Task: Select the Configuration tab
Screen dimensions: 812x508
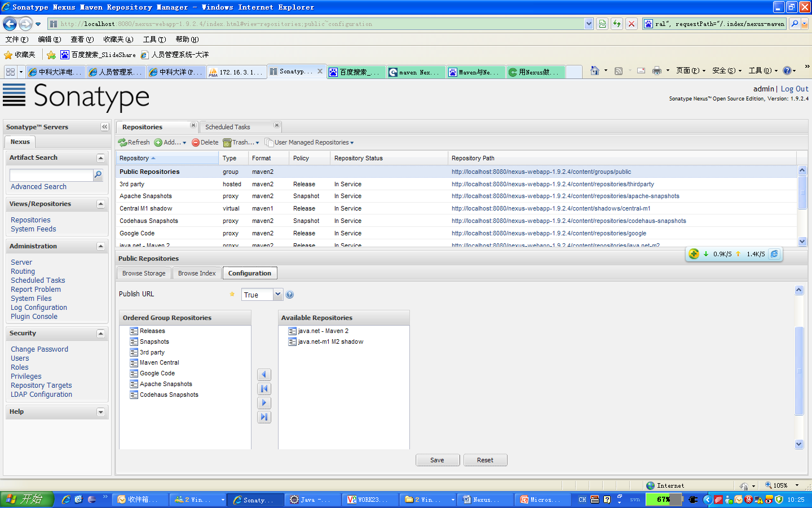Action: (250, 273)
